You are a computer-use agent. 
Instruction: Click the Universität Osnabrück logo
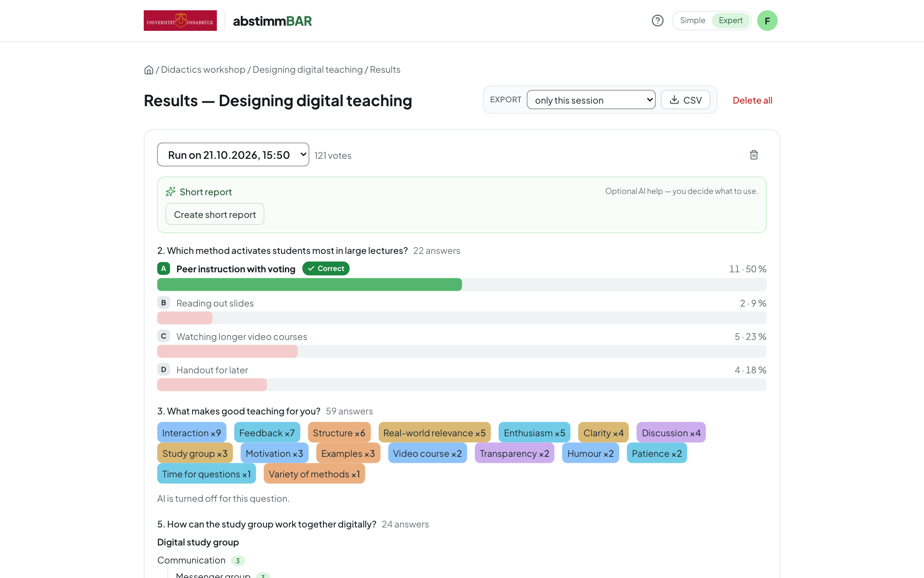(180, 21)
